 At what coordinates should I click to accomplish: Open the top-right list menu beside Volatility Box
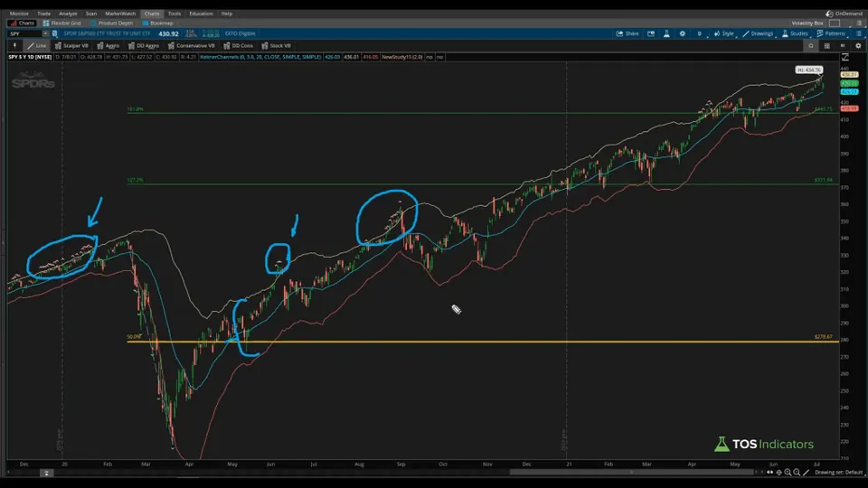859,23
